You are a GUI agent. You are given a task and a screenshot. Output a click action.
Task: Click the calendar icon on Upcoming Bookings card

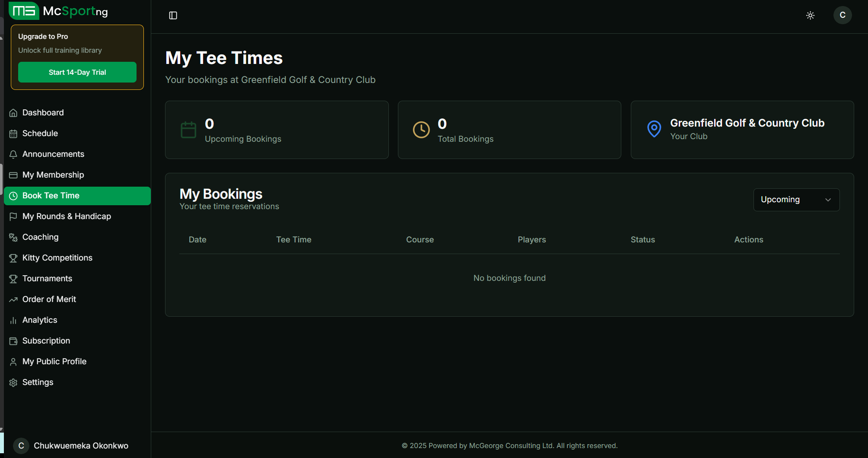(188, 130)
